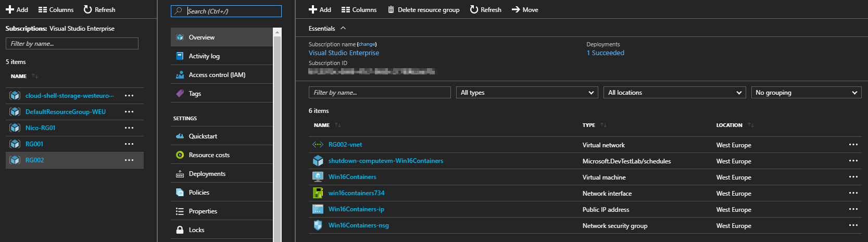868x242 pixels.
Task: Click Add in the subscriptions panel
Action: pos(17,9)
